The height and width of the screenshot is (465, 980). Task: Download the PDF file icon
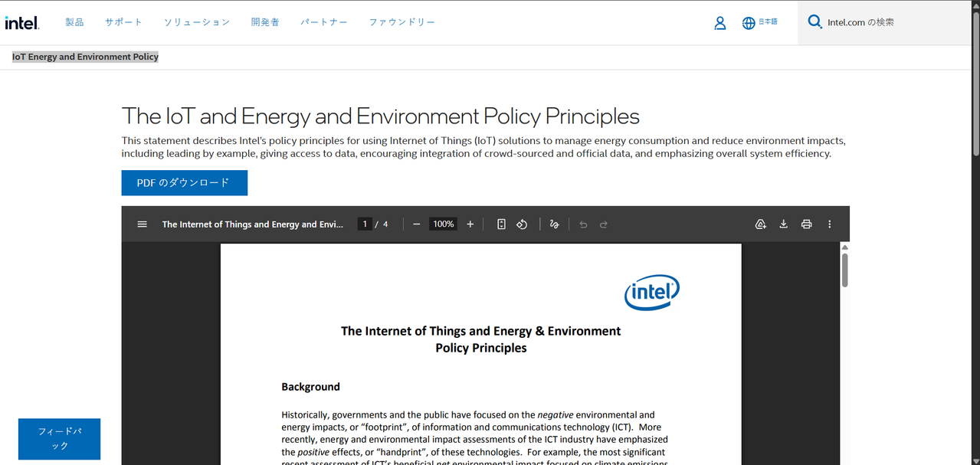coord(783,224)
